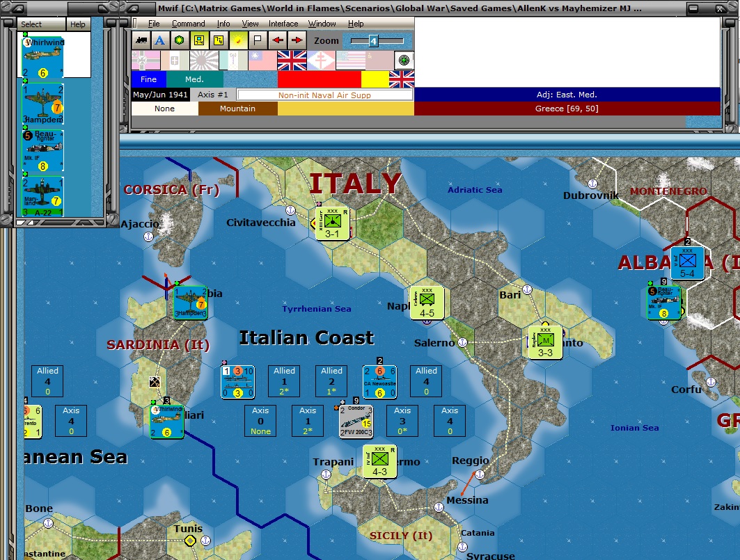This screenshot has width=740, height=560.
Task: Click the Non-init Naval Air Supp field
Action: point(324,95)
